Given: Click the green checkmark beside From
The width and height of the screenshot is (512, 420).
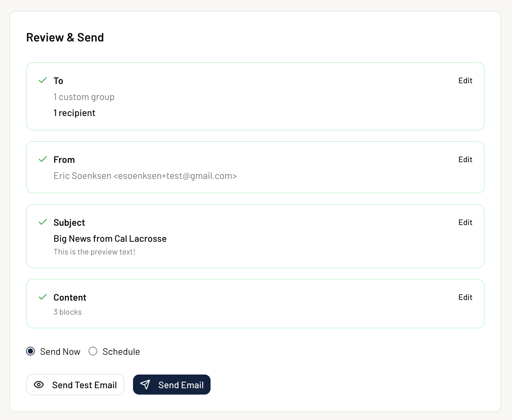Looking at the screenshot, I should [43, 159].
